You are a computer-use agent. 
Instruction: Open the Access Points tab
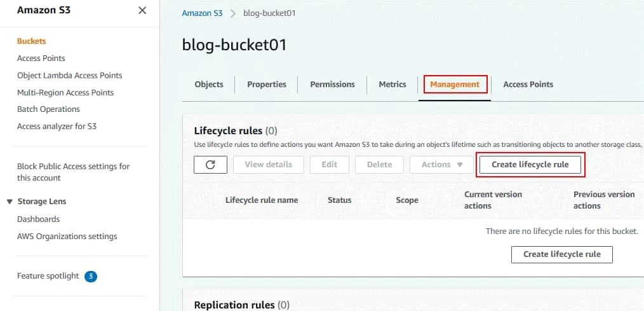click(528, 84)
